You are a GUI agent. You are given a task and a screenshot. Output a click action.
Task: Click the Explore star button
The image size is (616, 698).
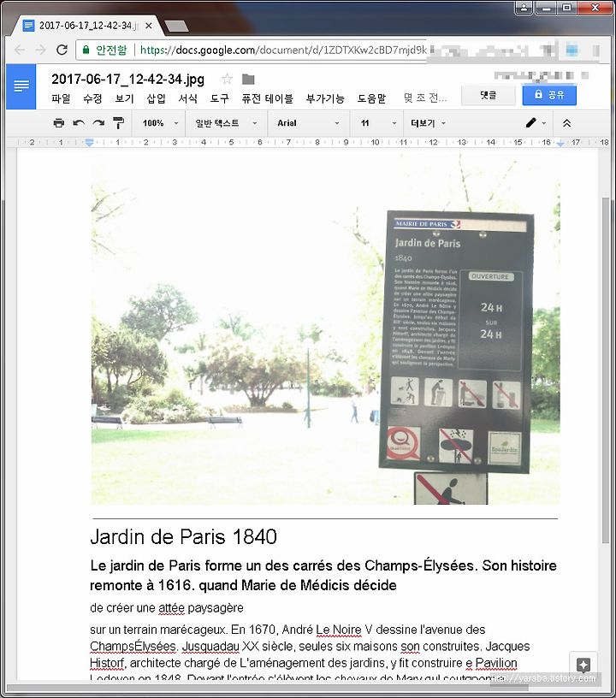click(583, 665)
